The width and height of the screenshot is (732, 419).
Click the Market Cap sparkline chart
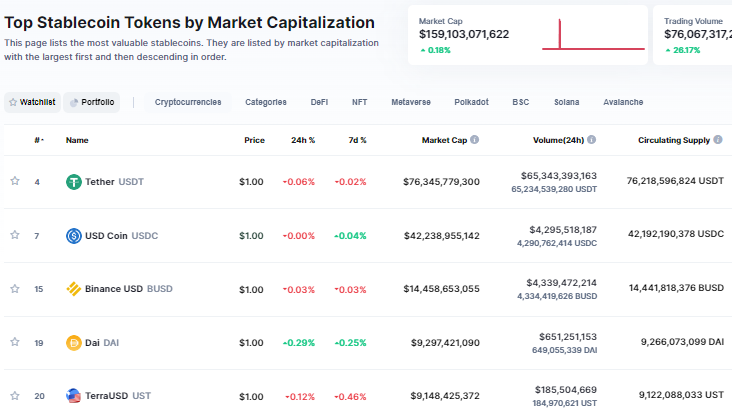(x=593, y=36)
